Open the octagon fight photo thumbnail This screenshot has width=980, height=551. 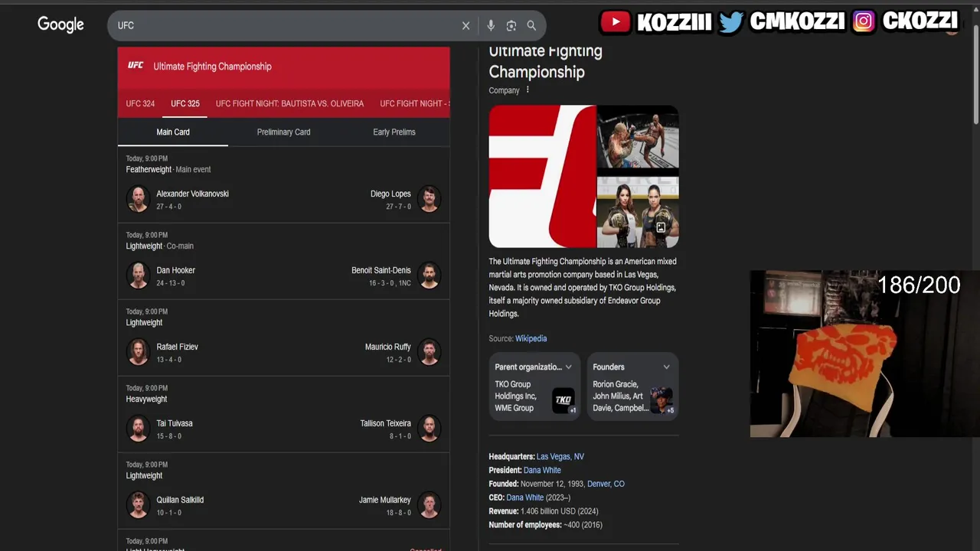pos(638,137)
